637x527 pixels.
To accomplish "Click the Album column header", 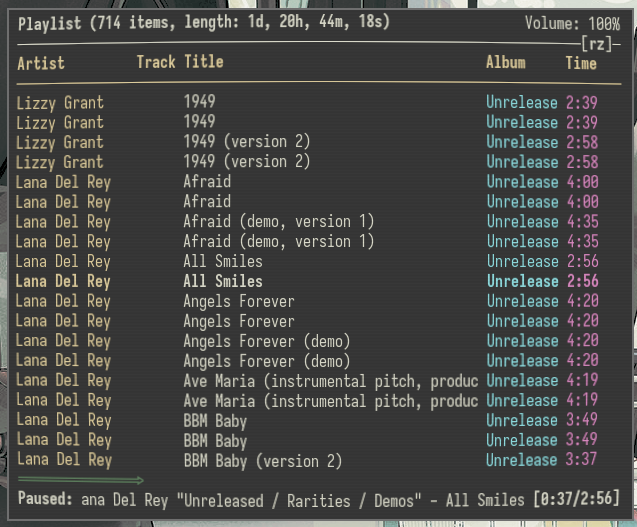I will click(506, 63).
